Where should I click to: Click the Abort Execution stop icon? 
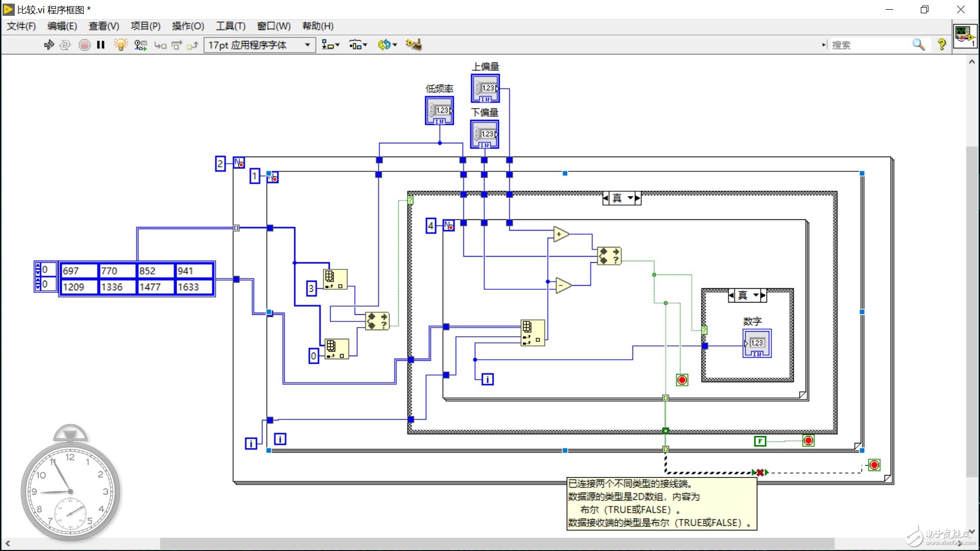point(85,45)
